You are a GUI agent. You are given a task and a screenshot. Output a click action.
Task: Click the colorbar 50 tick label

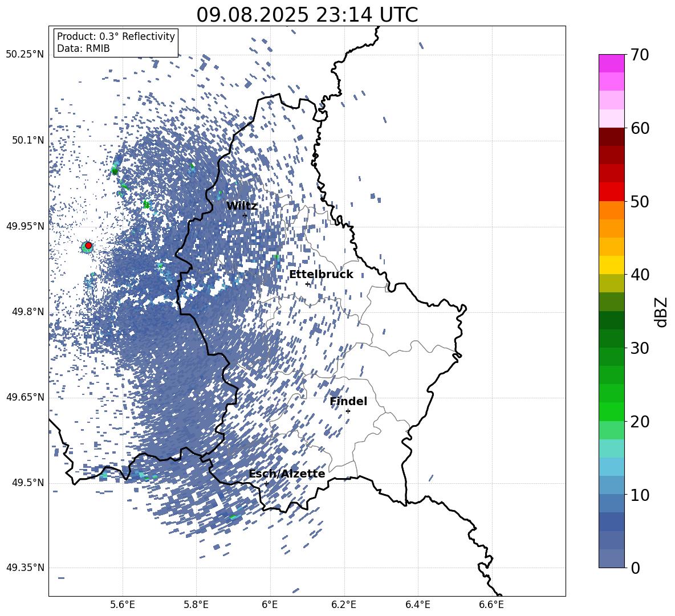click(x=640, y=201)
